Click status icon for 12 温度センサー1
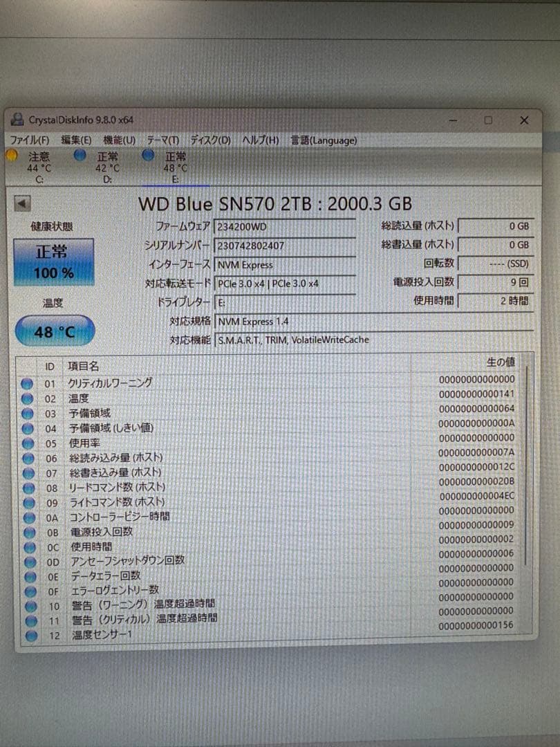 (32, 636)
